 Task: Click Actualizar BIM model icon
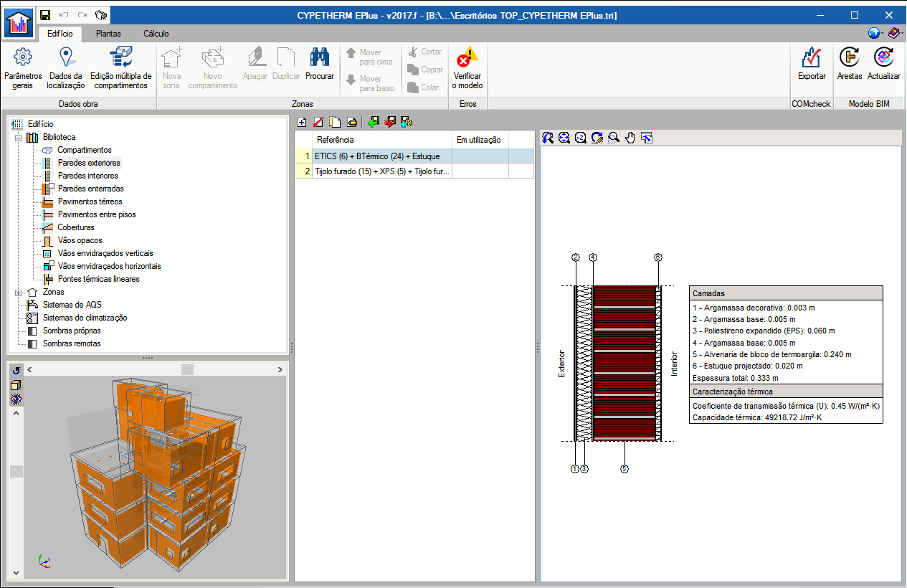(884, 64)
